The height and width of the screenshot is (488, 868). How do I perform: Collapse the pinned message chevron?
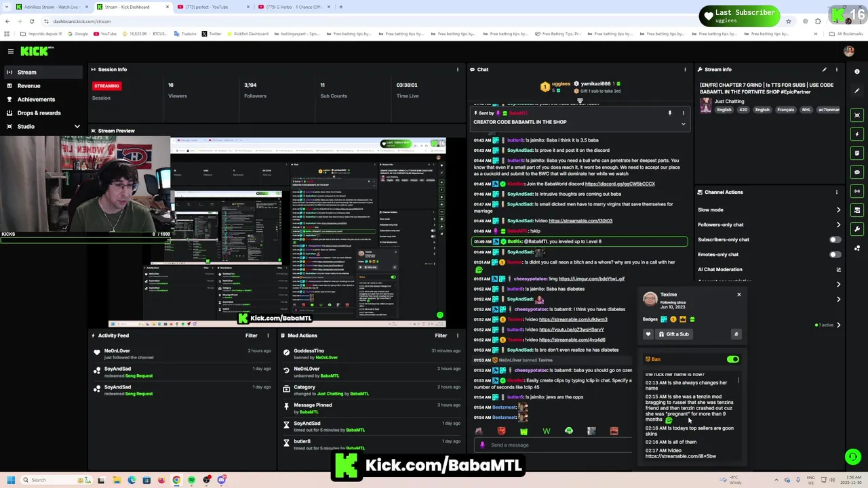(x=684, y=124)
